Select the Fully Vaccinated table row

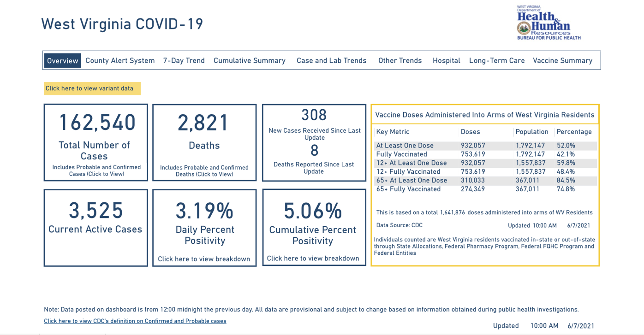point(486,154)
